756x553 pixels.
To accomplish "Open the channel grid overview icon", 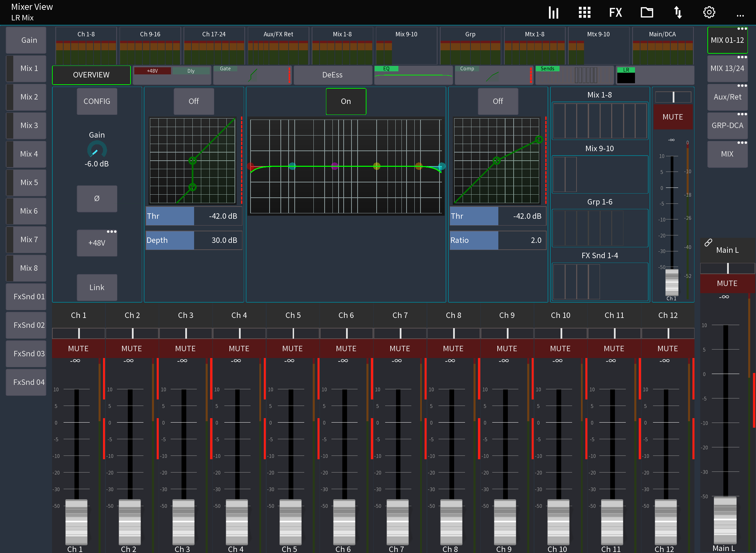I will coord(584,13).
